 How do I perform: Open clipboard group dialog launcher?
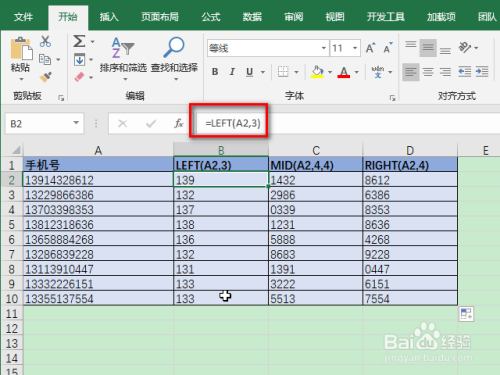coord(61,98)
